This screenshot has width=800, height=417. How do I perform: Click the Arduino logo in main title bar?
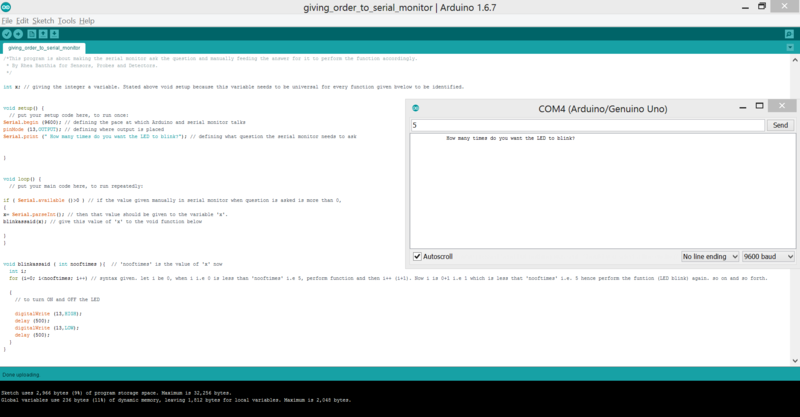point(7,7)
